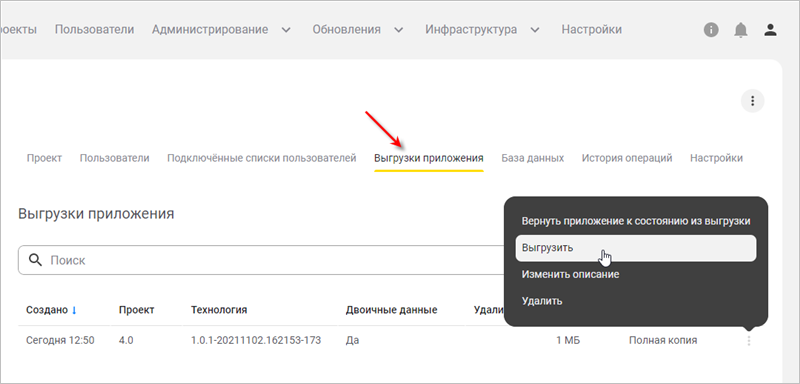
Task: Open Пользователи in top navigation
Action: [94, 30]
